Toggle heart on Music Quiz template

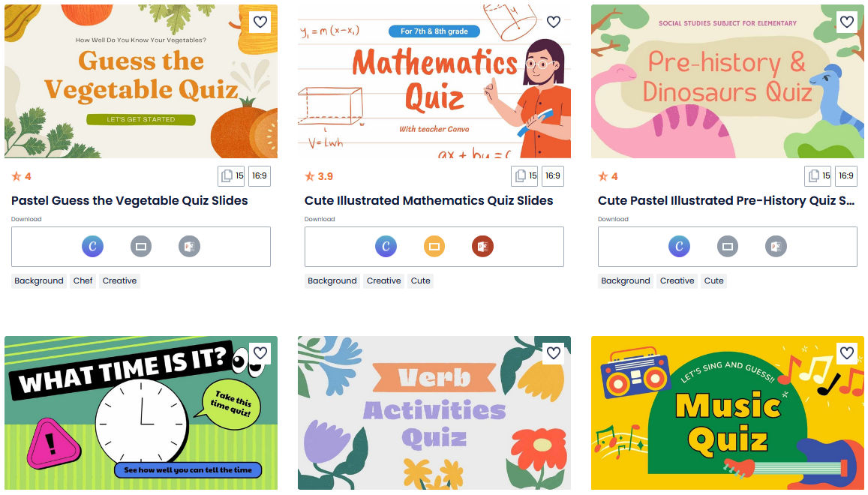pos(847,353)
